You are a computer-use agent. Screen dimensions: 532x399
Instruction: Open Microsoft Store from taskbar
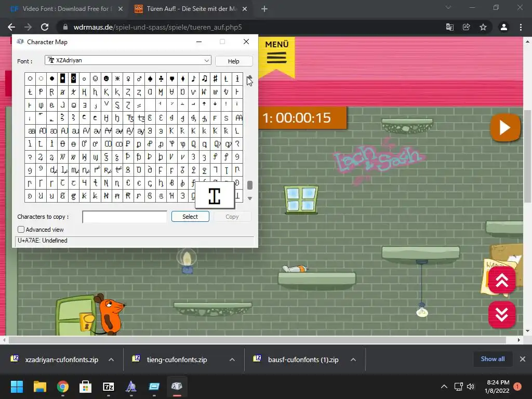(86, 387)
